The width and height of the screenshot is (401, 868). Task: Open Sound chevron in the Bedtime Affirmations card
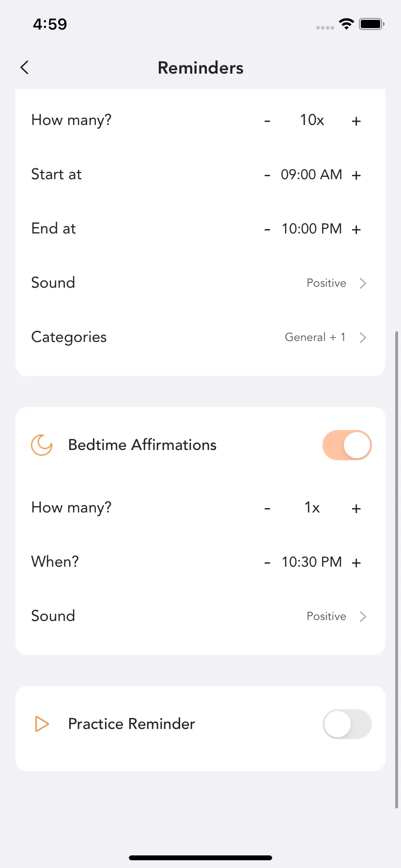pos(363,617)
